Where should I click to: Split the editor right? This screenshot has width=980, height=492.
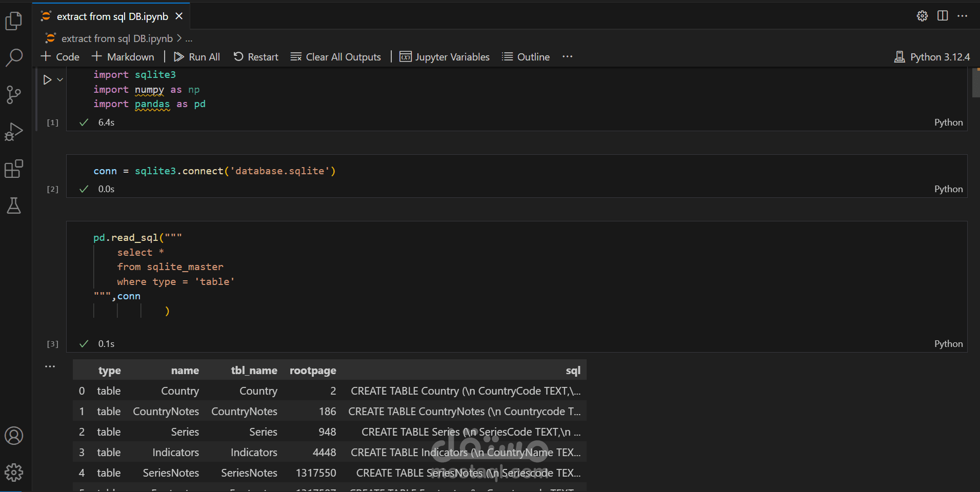point(943,16)
